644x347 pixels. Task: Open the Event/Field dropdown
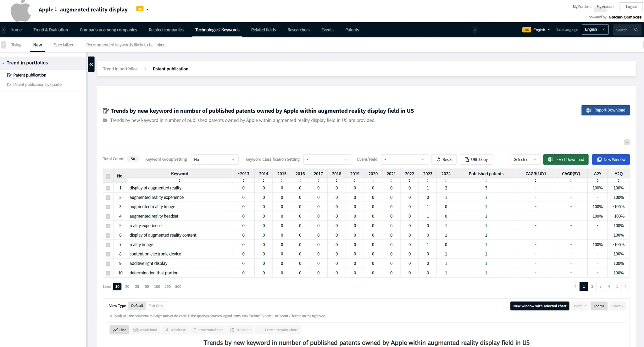click(405, 159)
